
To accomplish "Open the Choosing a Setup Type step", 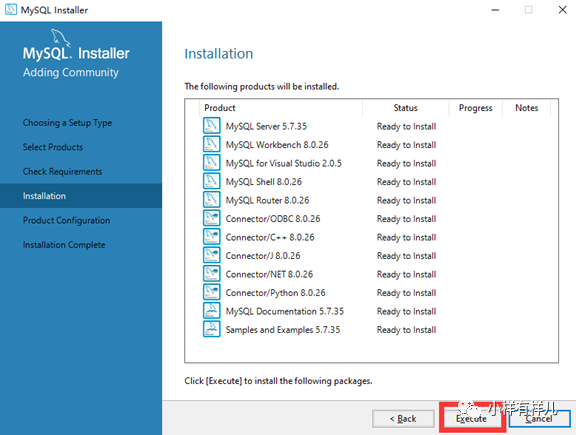I will [x=67, y=123].
